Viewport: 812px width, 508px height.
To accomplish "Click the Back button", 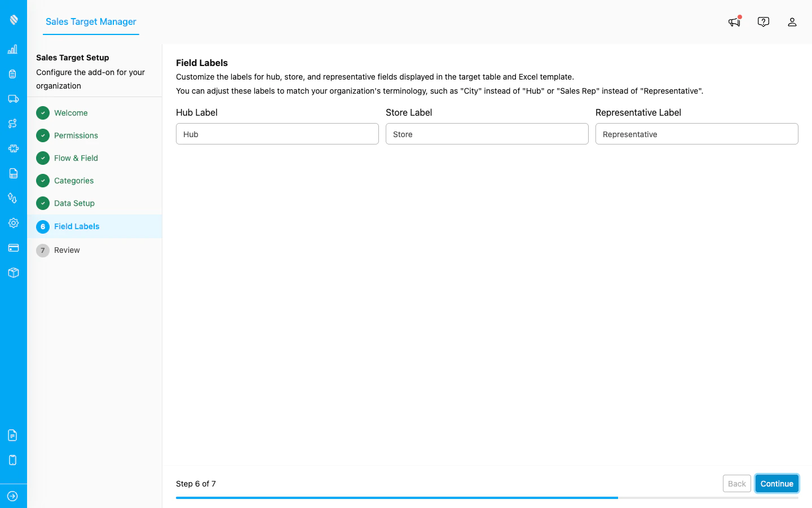I will coord(737,484).
